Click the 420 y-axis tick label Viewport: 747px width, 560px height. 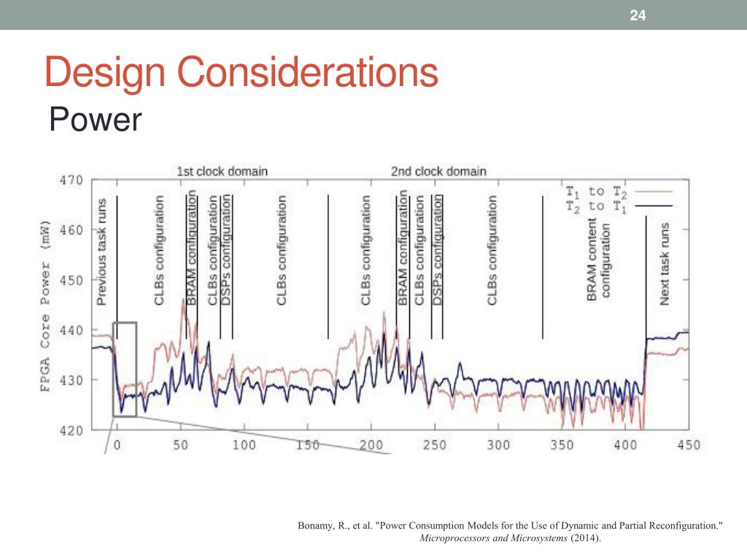71,430
